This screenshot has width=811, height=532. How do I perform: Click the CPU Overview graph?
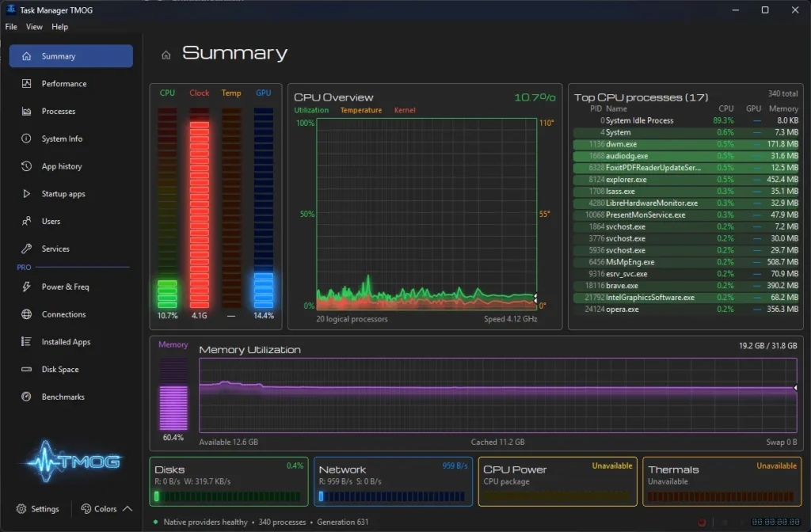pyautogui.click(x=427, y=214)
